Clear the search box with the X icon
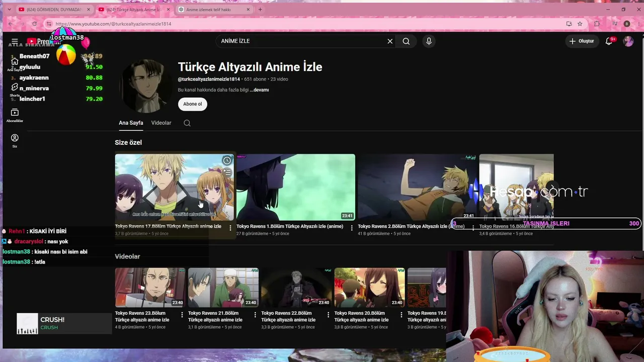Screen dimensions: 644x362 point(390,41)
